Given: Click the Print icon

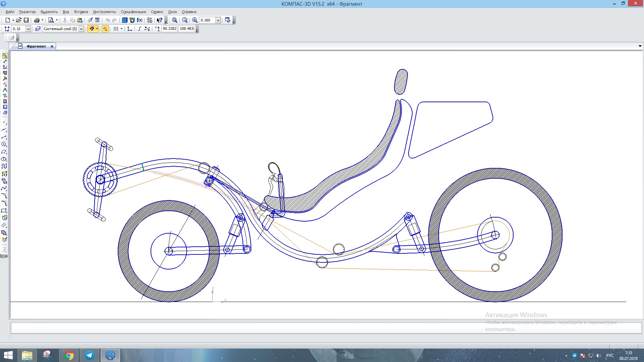Looking at the screenshot, I should point(37,20).
